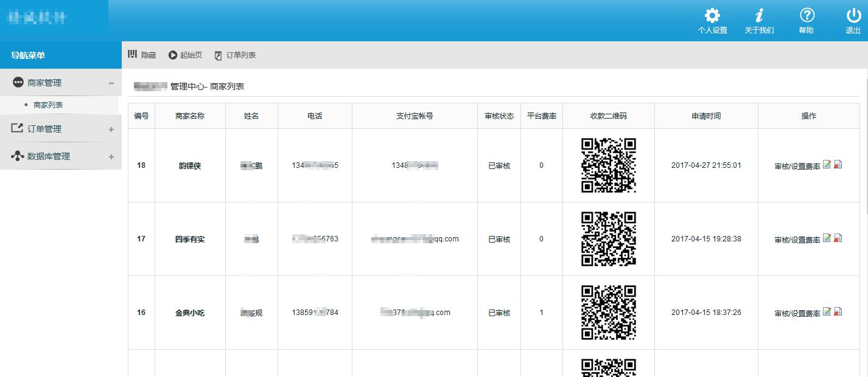
Task: Go to 起始页 tab
Action: click(191, 55)
